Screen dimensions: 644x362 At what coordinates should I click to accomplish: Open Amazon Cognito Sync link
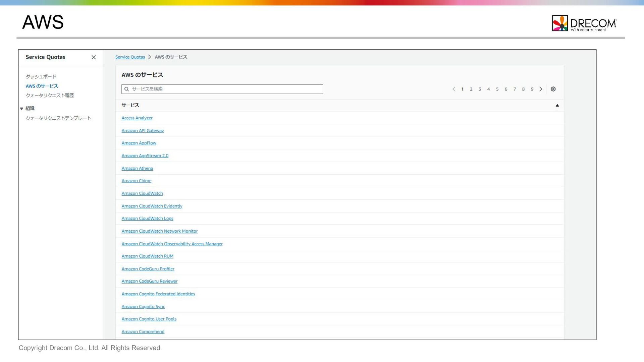click(143, 307)
